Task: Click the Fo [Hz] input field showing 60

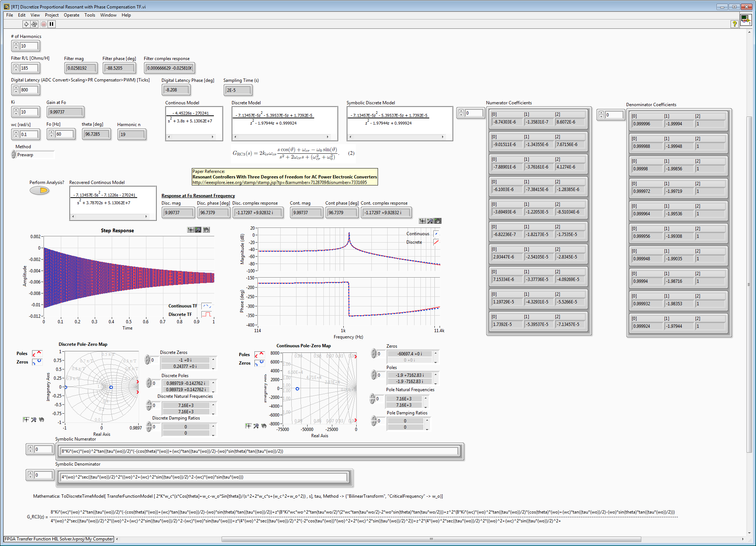Action: pyautogui.click(x=65, y=134)
